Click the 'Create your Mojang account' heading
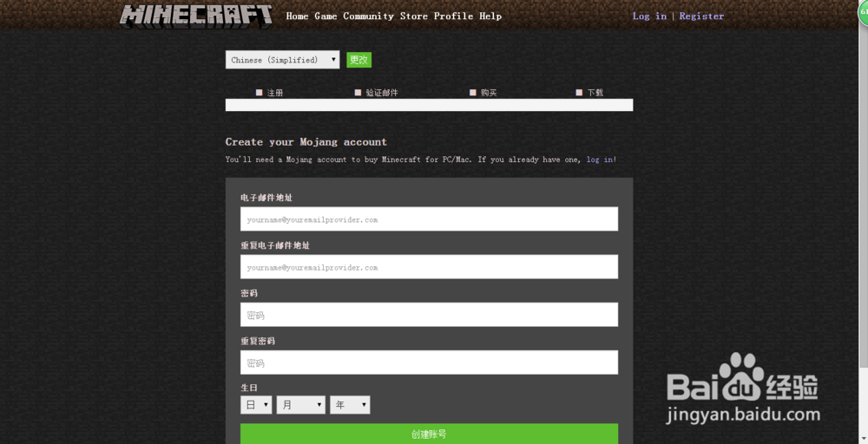This screenshot has height=444, width=868. click(x=306, y=142)
